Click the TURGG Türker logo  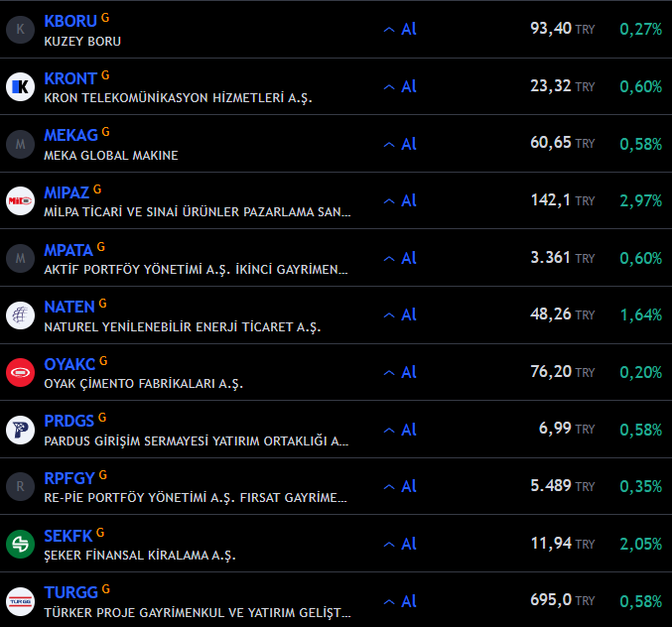tap(20, 601)
